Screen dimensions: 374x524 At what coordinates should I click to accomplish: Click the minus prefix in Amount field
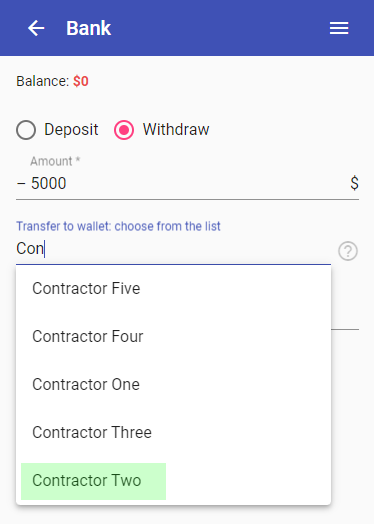21,183
